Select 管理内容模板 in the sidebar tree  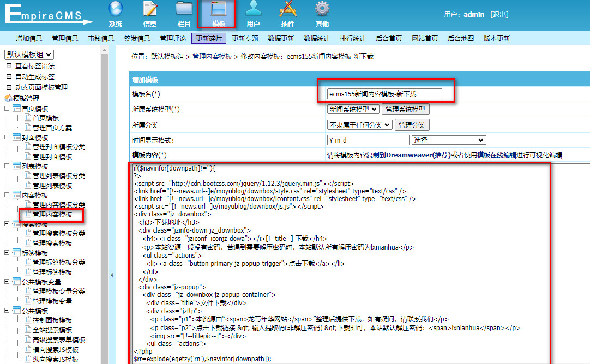coord(52,214)
